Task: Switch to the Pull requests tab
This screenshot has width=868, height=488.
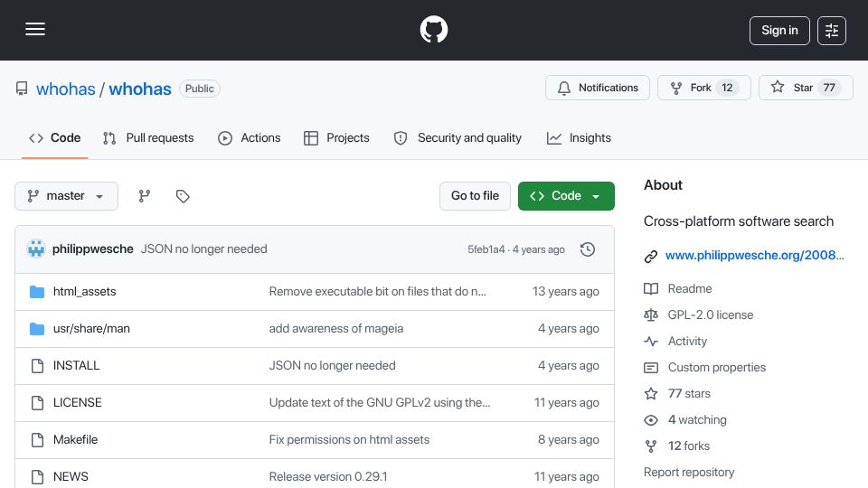Action: (148, 137)
